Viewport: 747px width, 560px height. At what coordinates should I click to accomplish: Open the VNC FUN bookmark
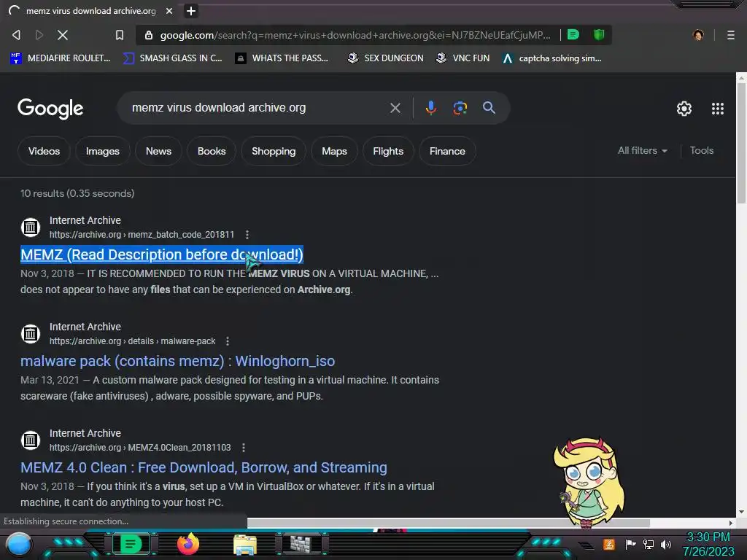pos(462,58)
